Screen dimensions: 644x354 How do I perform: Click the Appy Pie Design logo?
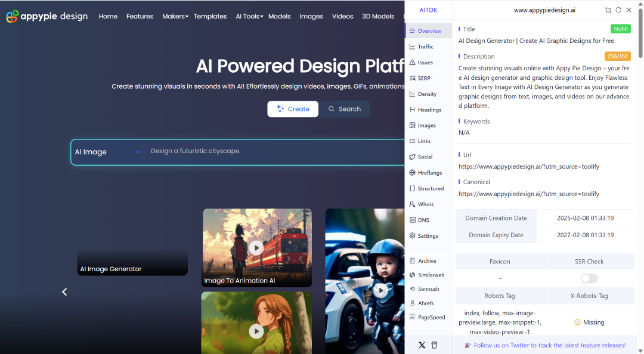[x=47, y=16]
